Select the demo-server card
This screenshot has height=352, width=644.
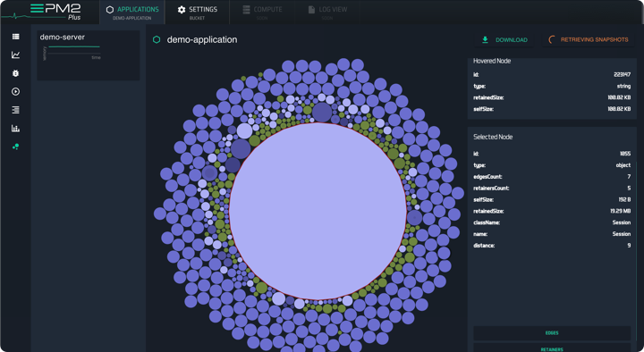pyautogui.click(x=89, y=55)
